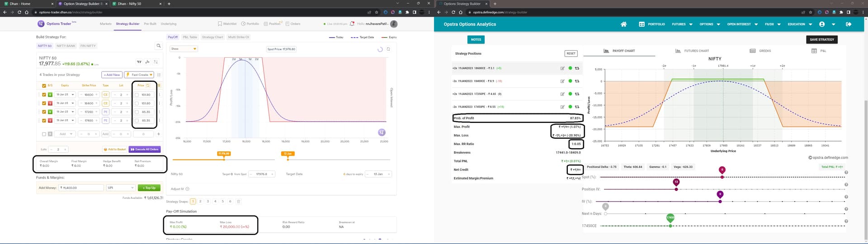Switch to GREEKS tab in Opstra
The width and height of the screenshot is (868, 244).
[x=760, y=51]
